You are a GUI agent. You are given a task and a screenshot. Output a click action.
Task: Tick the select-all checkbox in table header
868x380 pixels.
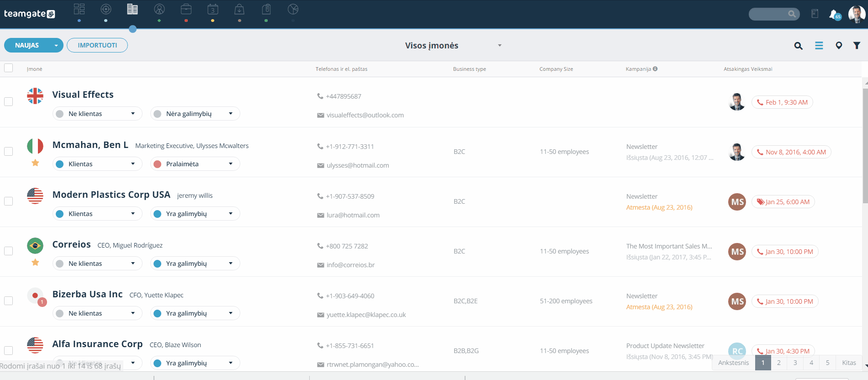8,68
